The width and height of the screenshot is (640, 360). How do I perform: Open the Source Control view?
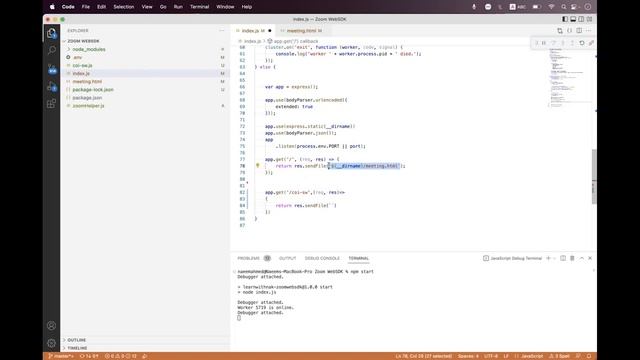(51, 69)
